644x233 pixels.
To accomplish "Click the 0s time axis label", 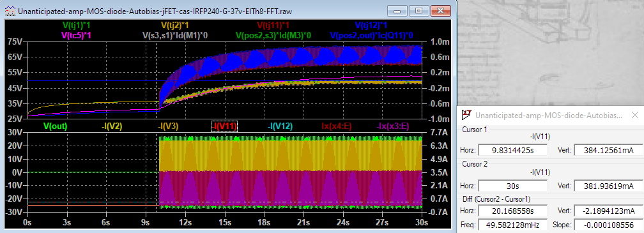I will click(27, 223).
